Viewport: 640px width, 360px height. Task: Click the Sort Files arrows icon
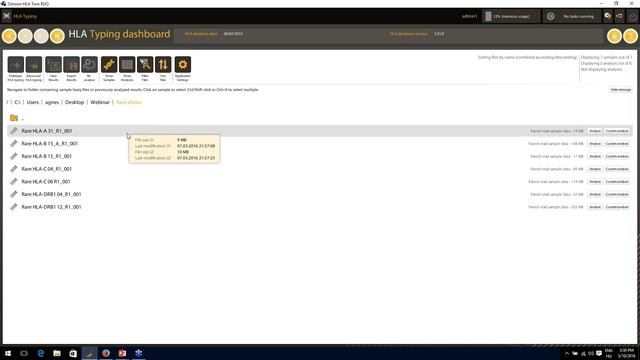[x=163, y=64]
